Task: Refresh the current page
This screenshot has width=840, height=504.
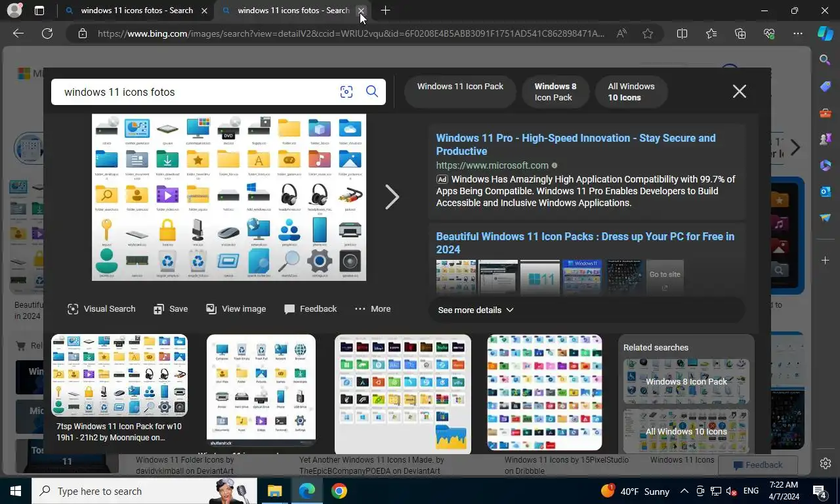Action: 47,33
